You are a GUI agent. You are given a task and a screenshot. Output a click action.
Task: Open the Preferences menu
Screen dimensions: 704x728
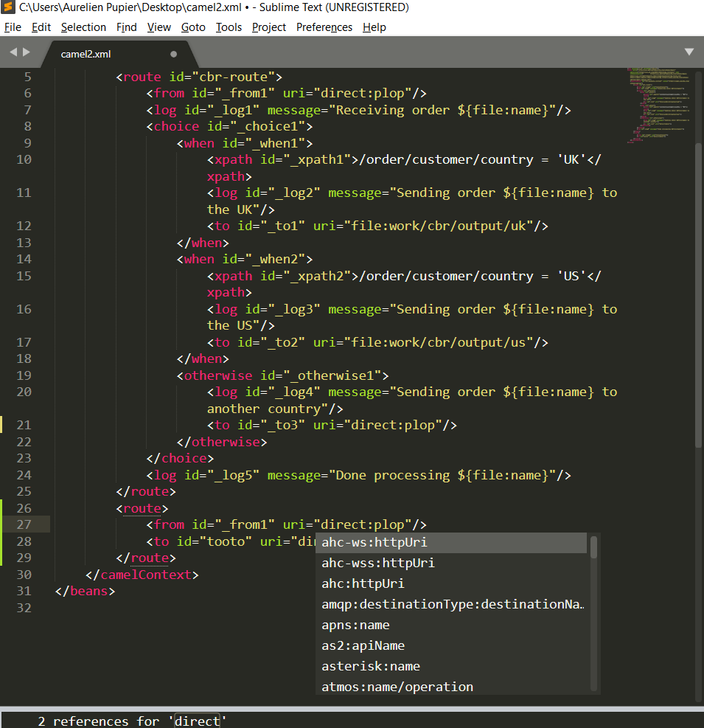coord(324,27)
